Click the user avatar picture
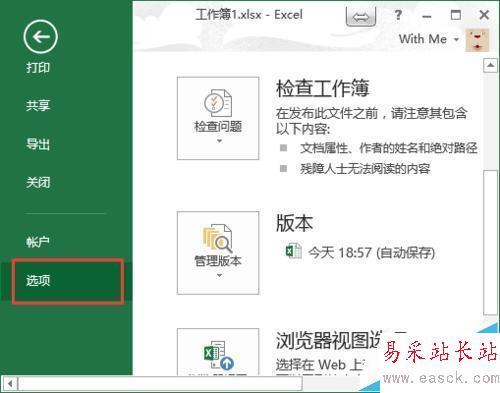The height and width of the screenshot is (393, 500). (x=477, y=40)
